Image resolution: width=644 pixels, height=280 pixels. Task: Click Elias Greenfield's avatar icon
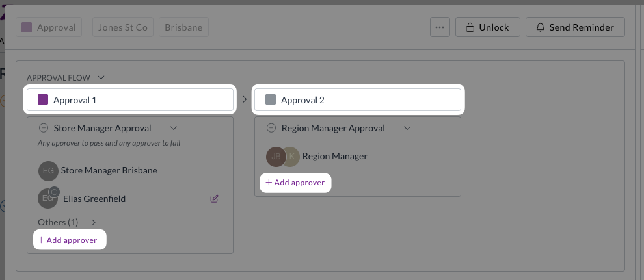(x=48, y=199)
